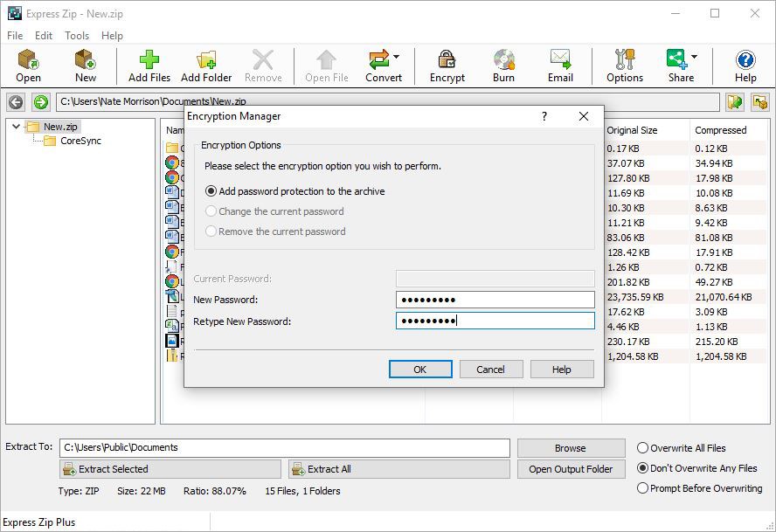Click the New archive toolbar icon

(85, 60)
